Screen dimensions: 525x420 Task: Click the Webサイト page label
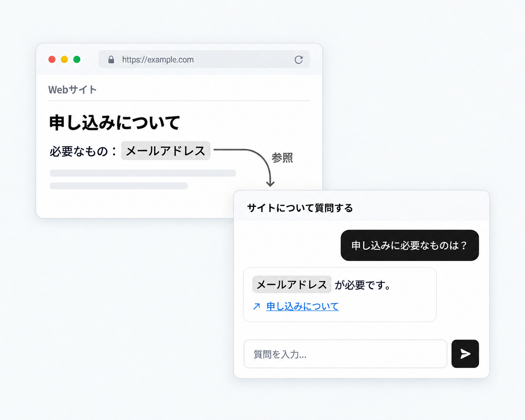point(73,90)
